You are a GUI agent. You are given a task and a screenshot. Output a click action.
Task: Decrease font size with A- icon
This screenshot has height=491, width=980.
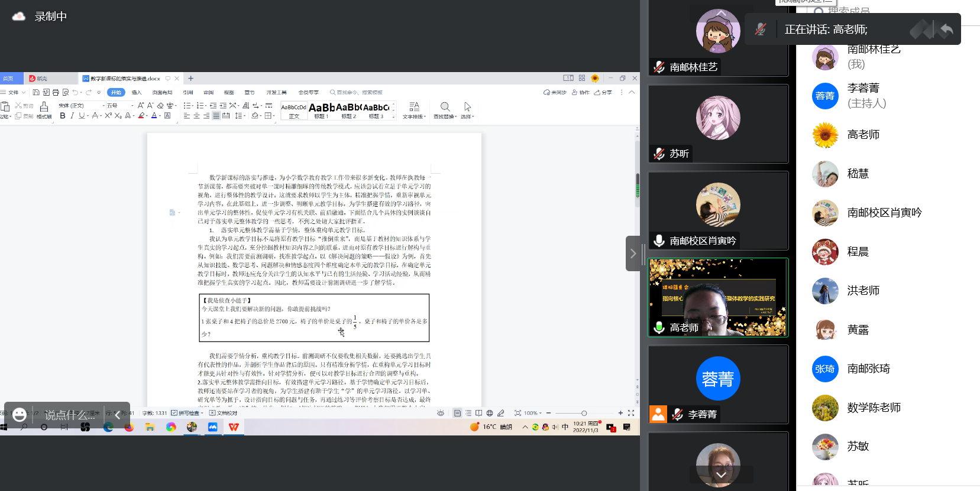point(150,106)
